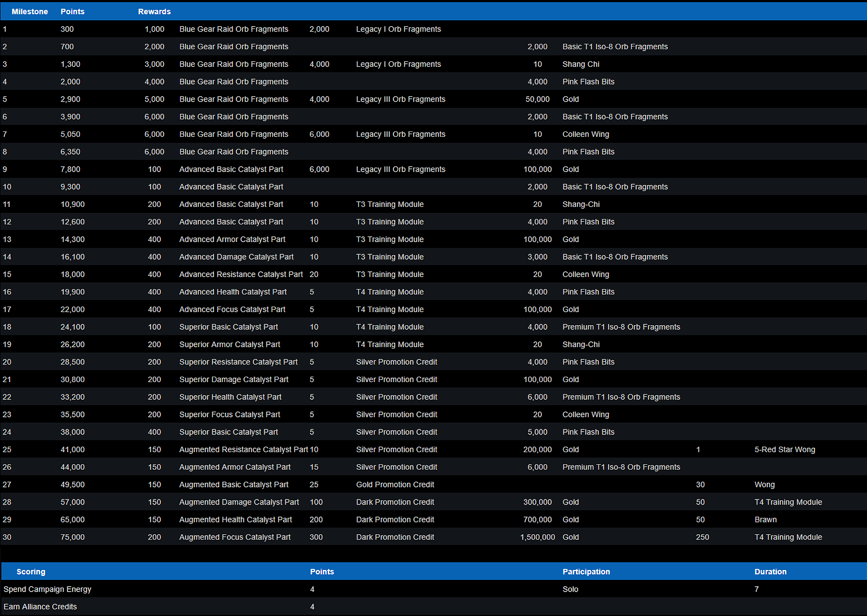The image size is (867, 616).
Task: Select 'Legacy III Orb Fragments' in milestone 5
Action: pyautogui.click(x=401, y=99)
